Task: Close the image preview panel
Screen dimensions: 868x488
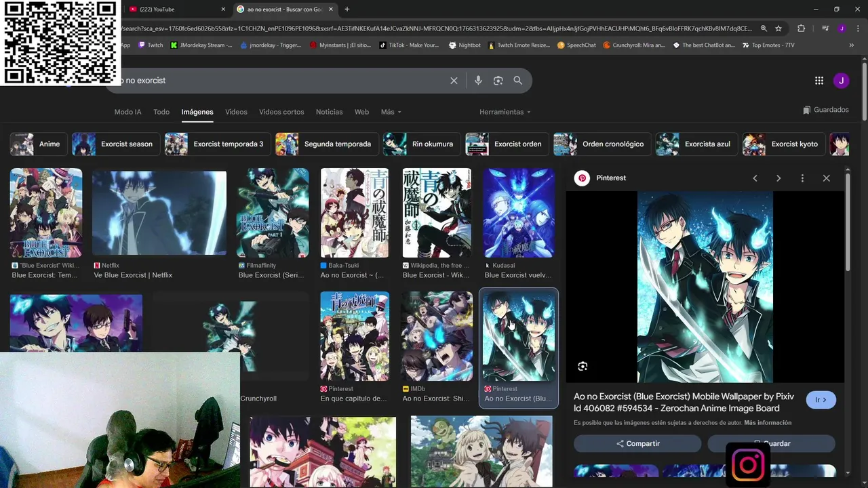Action: (826, 178)
